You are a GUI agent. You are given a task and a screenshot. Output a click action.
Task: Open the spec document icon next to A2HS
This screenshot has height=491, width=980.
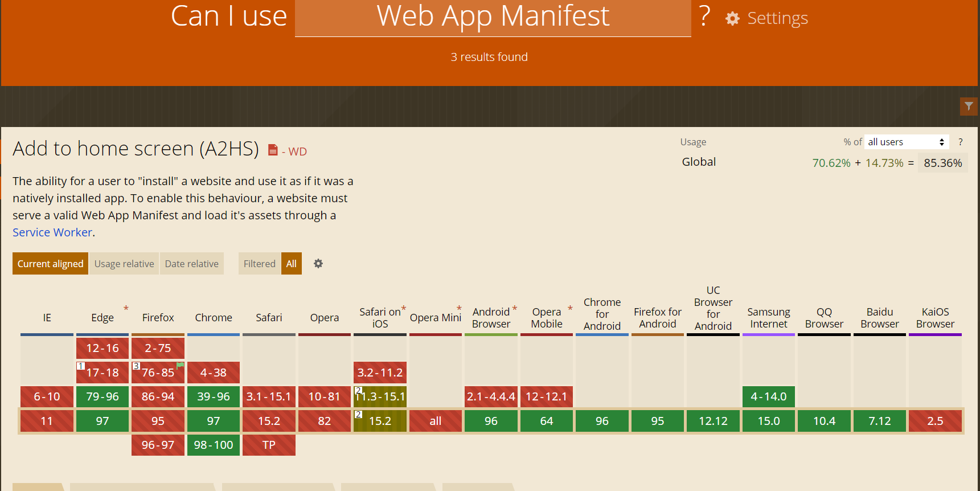[273, 150]
